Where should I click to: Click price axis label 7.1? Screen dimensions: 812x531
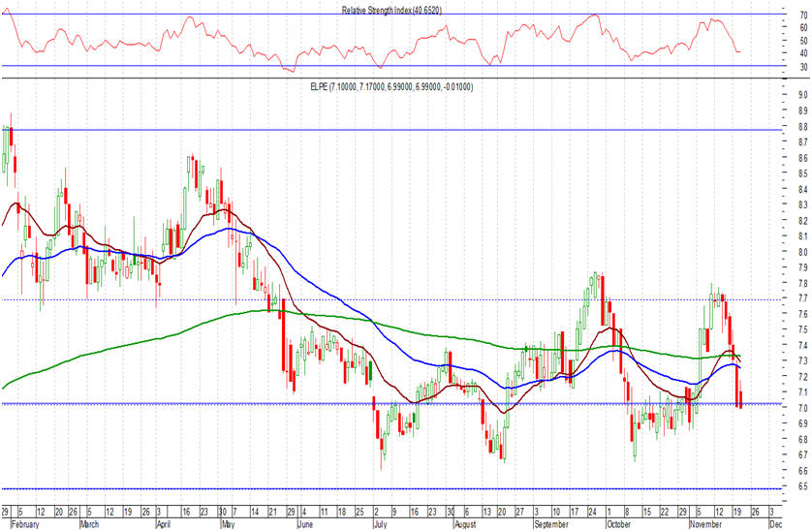tap(802, 391)
